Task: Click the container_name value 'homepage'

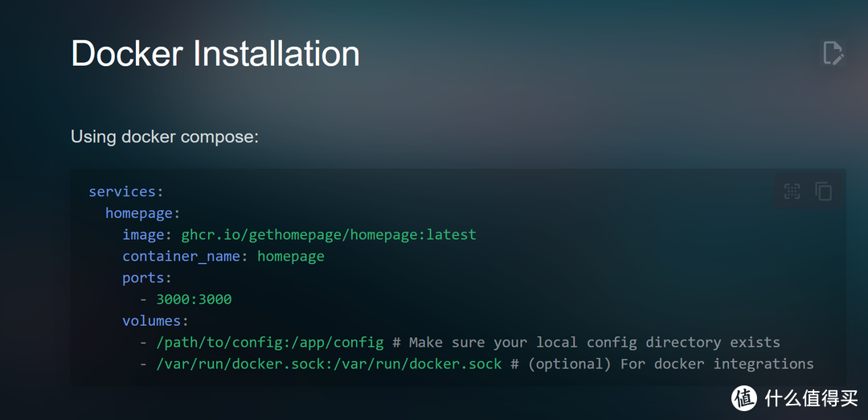Action: tap(291, 257)
